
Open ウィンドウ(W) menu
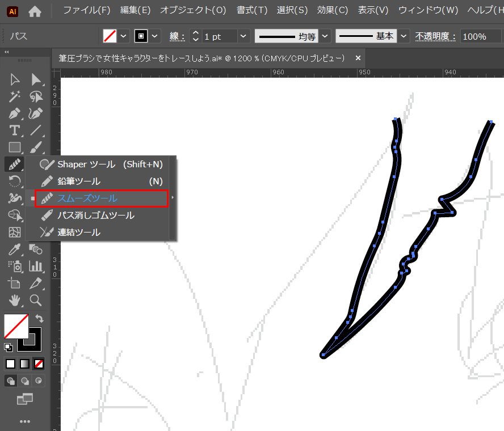[428, 11]
